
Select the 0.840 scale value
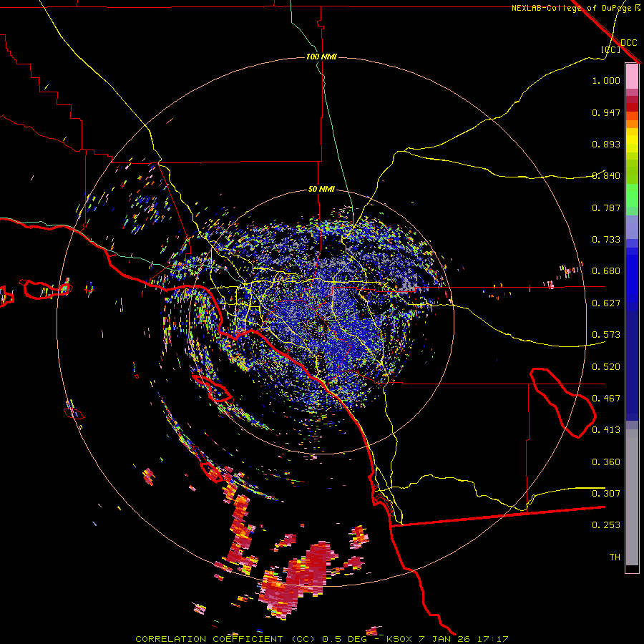[x=606, y=176]
